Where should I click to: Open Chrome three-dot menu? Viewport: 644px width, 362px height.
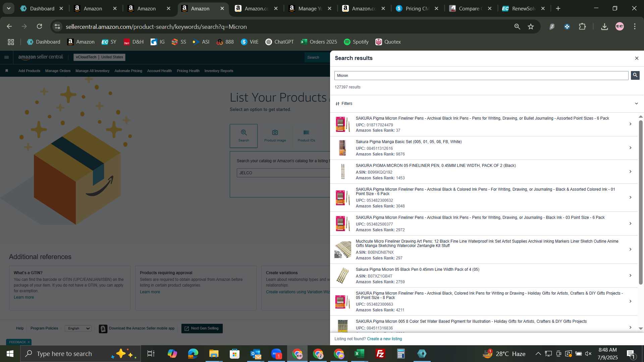(x=635, y=26)
